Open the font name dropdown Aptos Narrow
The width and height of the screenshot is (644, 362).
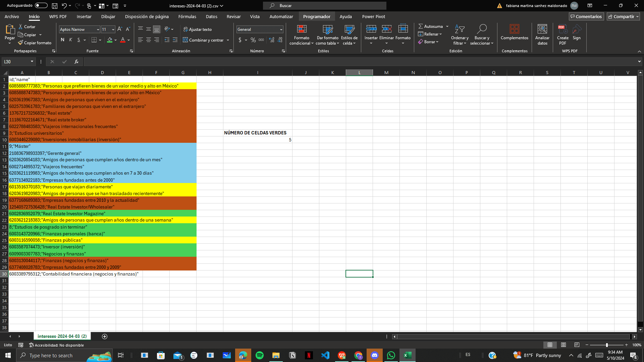pos(98,29)
